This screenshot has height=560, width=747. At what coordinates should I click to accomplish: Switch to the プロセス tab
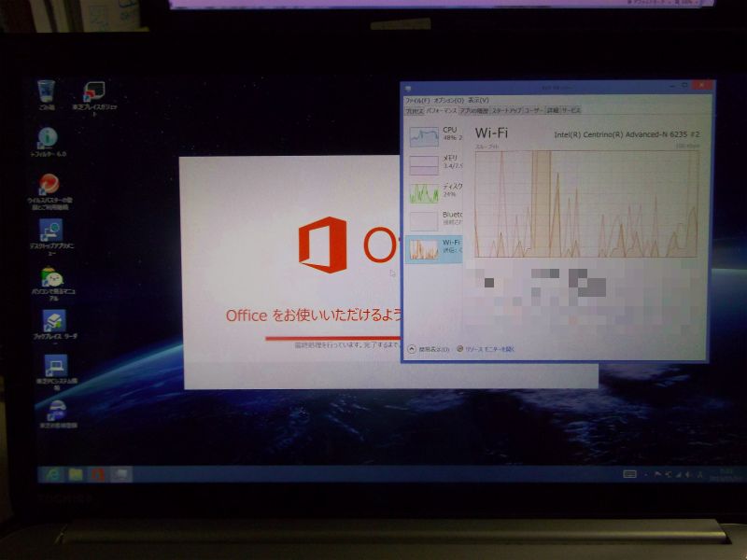415,110
